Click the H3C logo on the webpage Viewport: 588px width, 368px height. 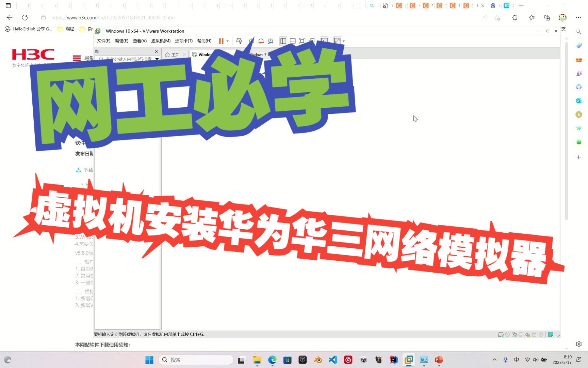click(x=33, y=55)
